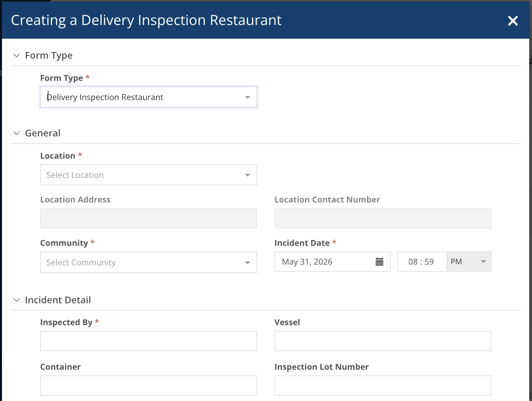The image size is (532, 401).
Task: Collapse the Incident Detail section chevron
Action: point(16,300)
